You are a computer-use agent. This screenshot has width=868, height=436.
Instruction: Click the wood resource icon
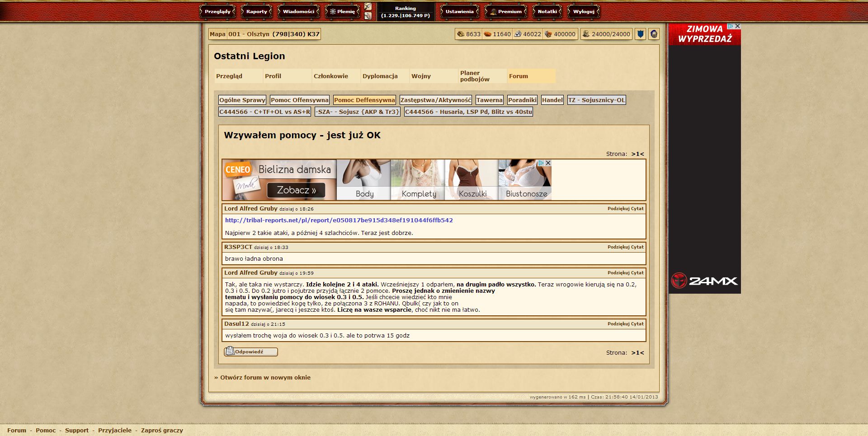[x=461, y=34]
